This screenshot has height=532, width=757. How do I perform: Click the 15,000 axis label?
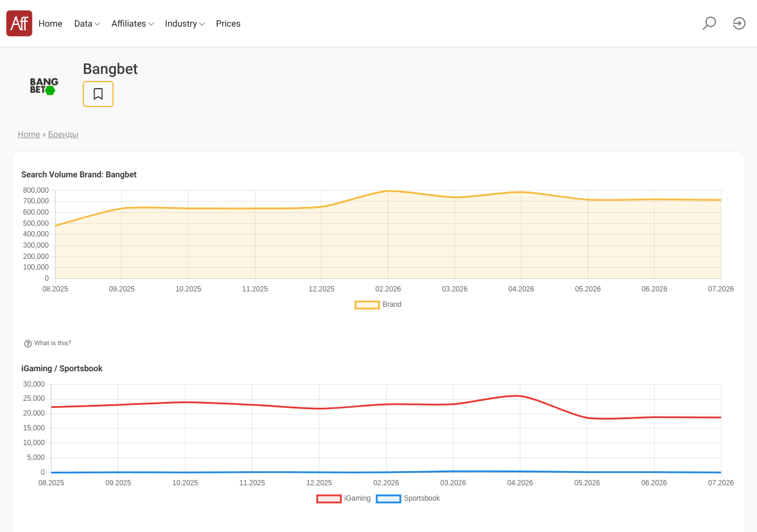tap(34, 428)
